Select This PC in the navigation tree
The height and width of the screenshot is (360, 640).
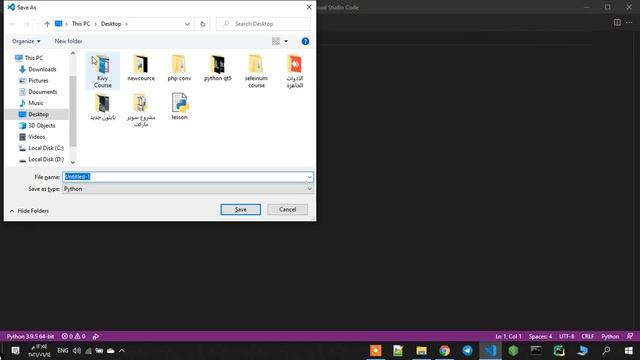pos(29,58)
